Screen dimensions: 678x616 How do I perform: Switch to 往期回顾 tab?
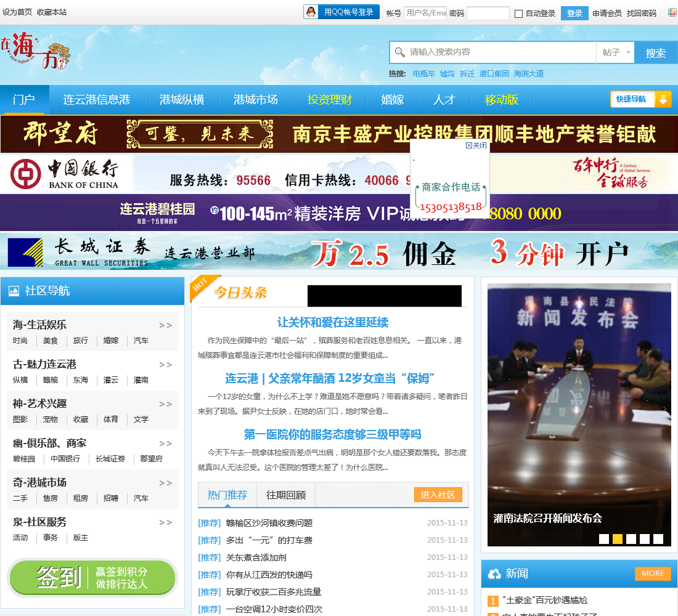pyautogui.click(x=286, y=495)
